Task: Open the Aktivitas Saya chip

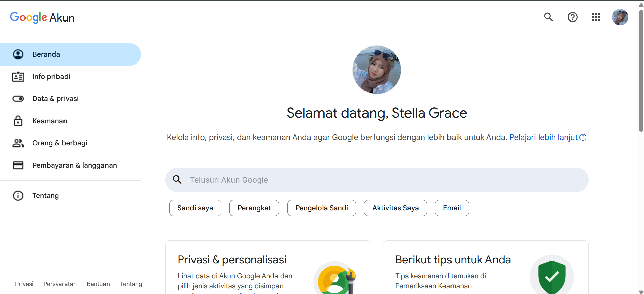Action: pos(395,208)
